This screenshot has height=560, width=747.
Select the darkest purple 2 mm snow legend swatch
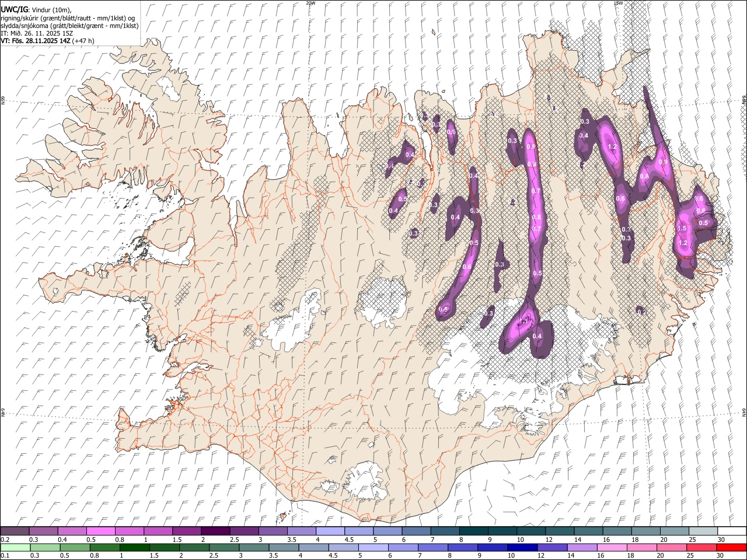point(215,531)
